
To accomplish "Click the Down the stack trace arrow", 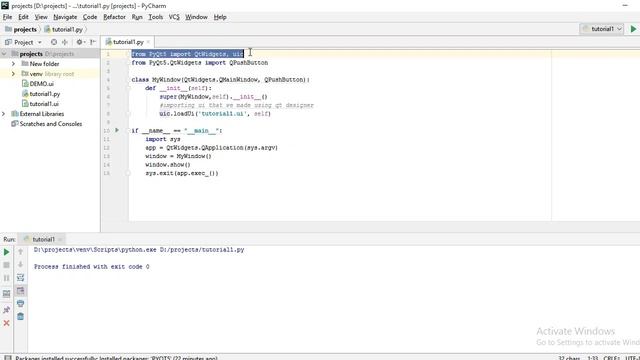I will pos(20,264).
